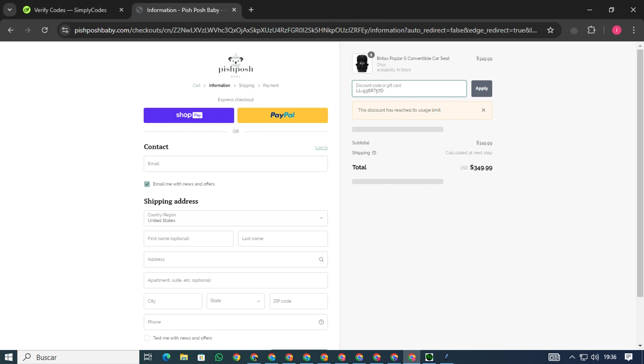Click the browser back arrow
Viewport: 644px width, 364px height.
point(11,30)
